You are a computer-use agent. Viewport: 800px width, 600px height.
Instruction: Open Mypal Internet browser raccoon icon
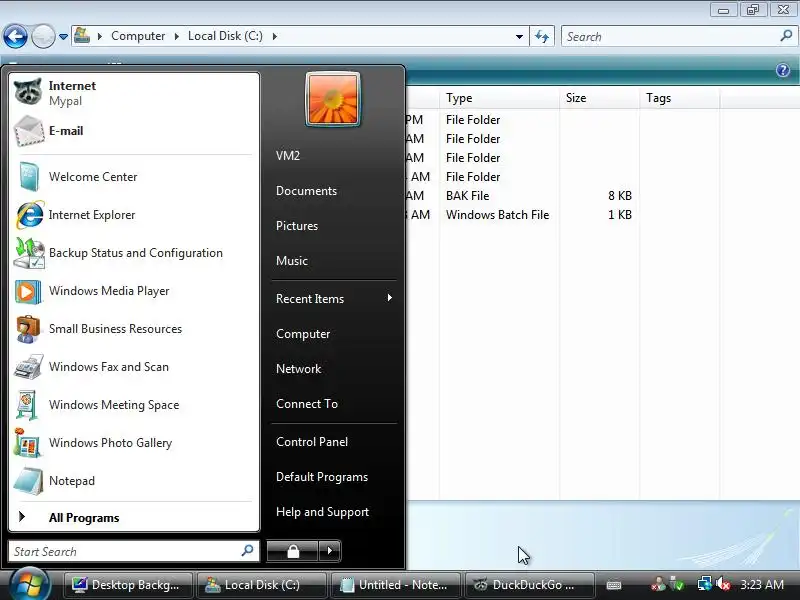point(28,92)
